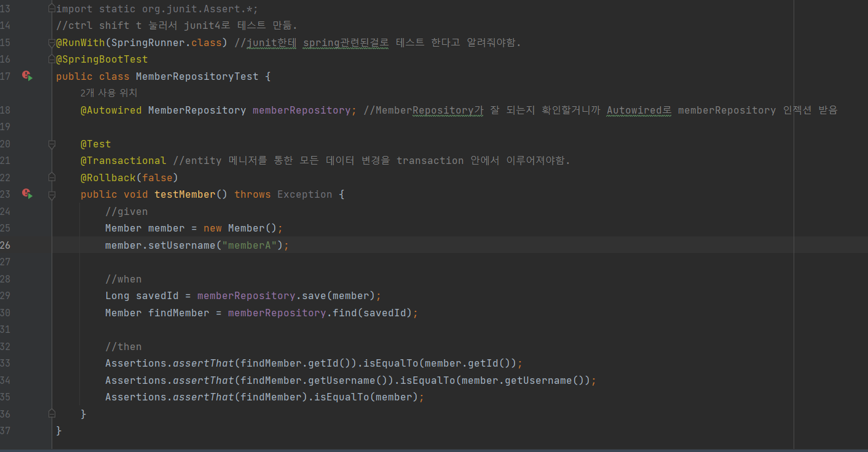
Task: Click assertThat on line 33
Action: [203, 363]
